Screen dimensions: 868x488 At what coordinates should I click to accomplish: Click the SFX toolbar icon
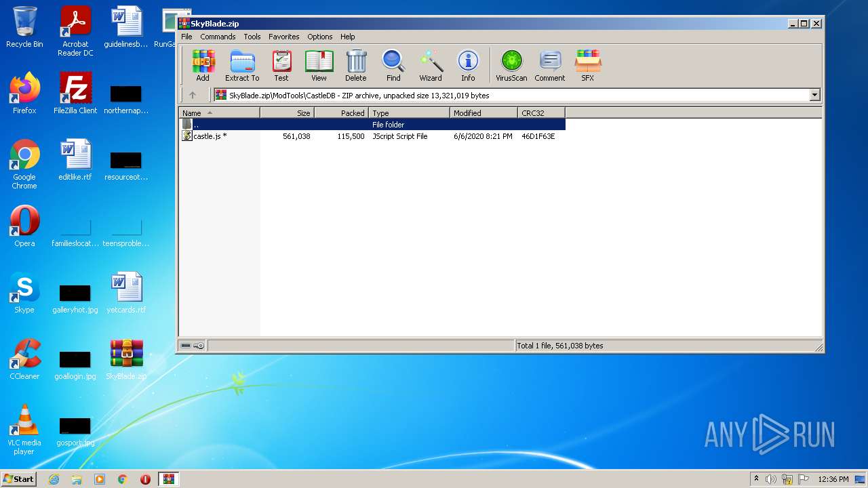(587, 66)
